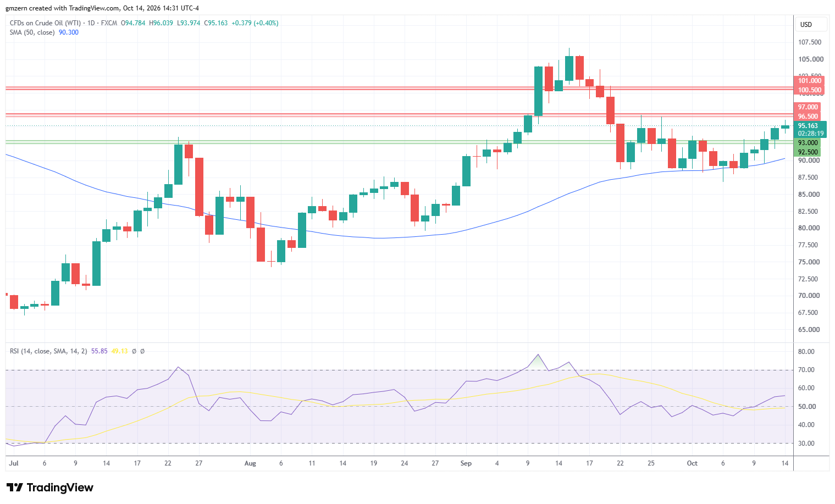Viewport: 835px width, 504px height.
Task: Click the 'gmzern created with TradingView.com' caption
Action: tap(63, 8)
